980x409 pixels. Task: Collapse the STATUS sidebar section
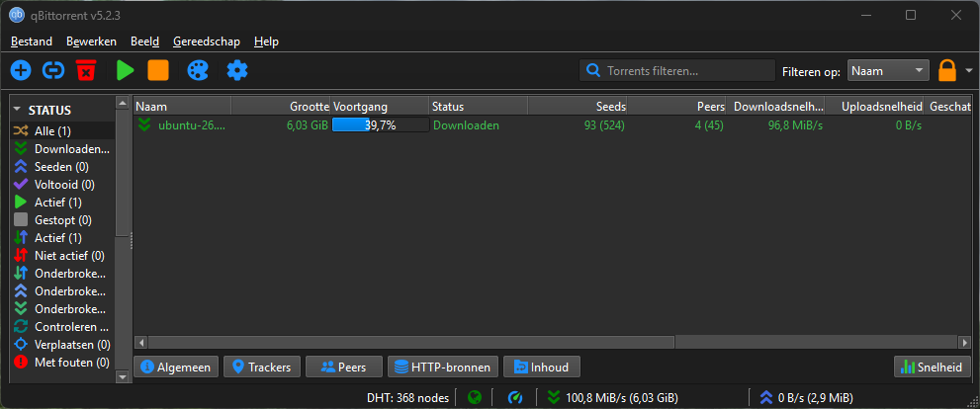click(18, 110)
